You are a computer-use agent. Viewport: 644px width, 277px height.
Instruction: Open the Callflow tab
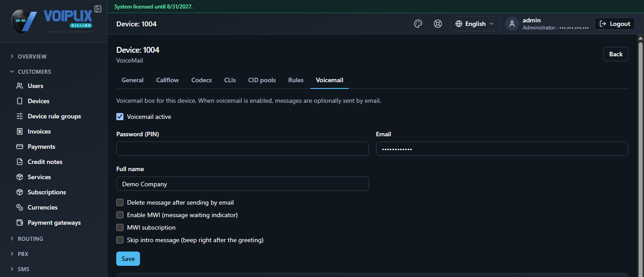click(x=167, y=80)
